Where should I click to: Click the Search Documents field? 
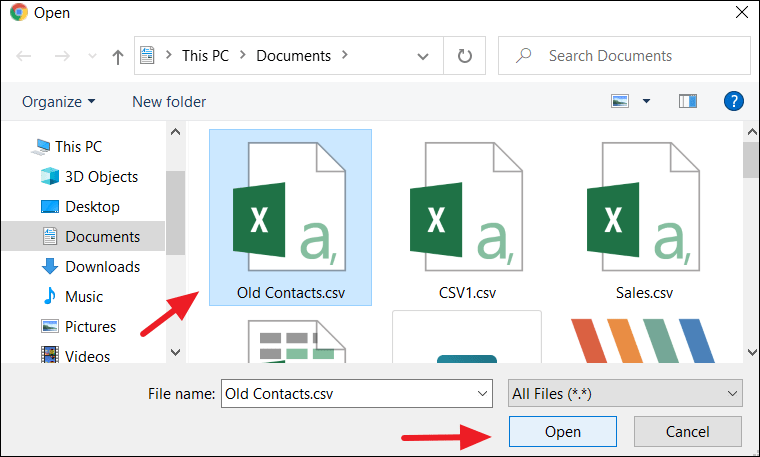(624, 56)
